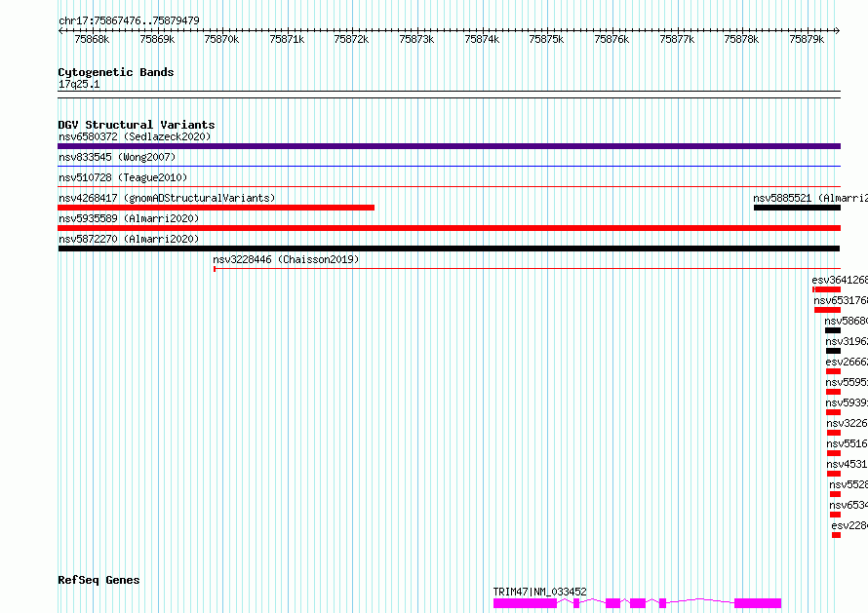Open the nsv6580372 (Sedlazeck2020) label
The image size is (868, 613).
tap(135, 136)
